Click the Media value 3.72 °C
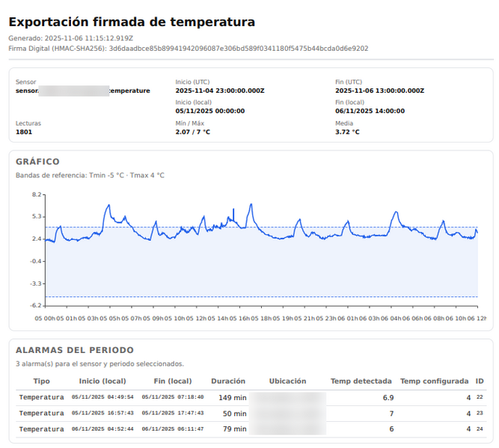 347,132
